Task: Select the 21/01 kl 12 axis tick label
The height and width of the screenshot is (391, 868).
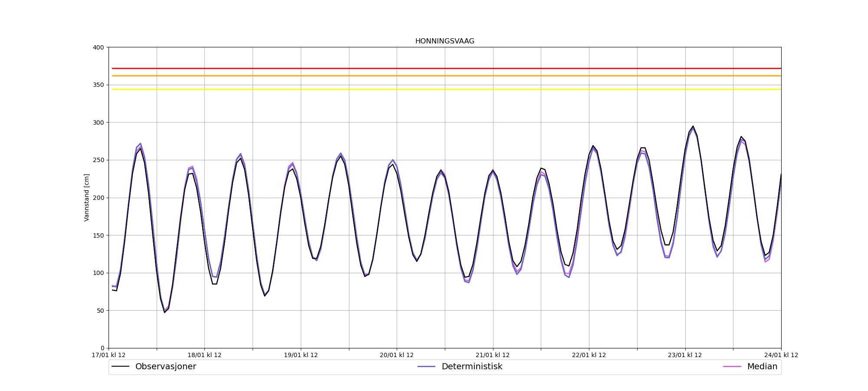Action: tap(493, 355)
